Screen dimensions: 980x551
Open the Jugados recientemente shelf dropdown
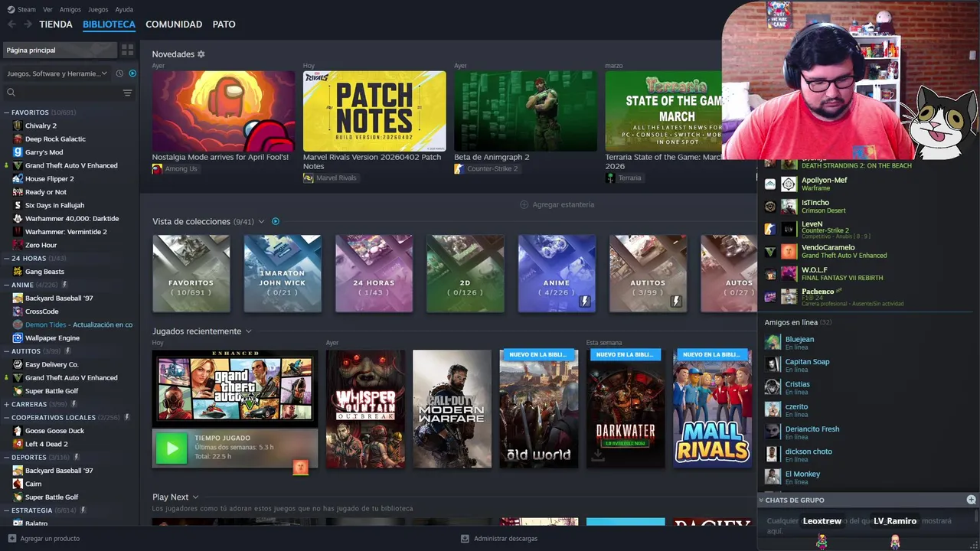tap(248, 331)
